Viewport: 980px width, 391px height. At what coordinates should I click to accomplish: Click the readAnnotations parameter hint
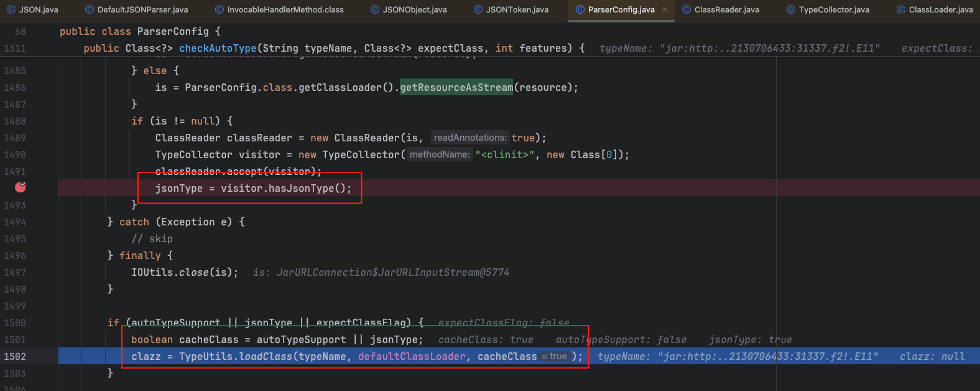point(470,138)
